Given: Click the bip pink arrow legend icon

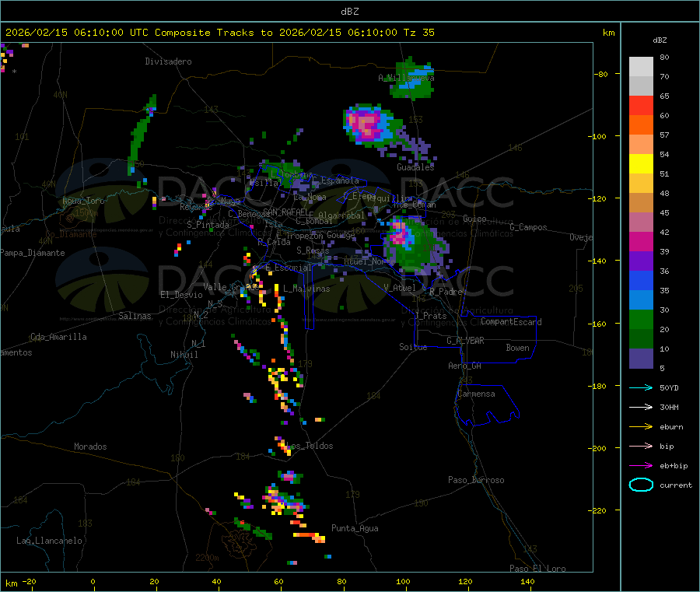Looking at the screenshot, I should [641, 446].
